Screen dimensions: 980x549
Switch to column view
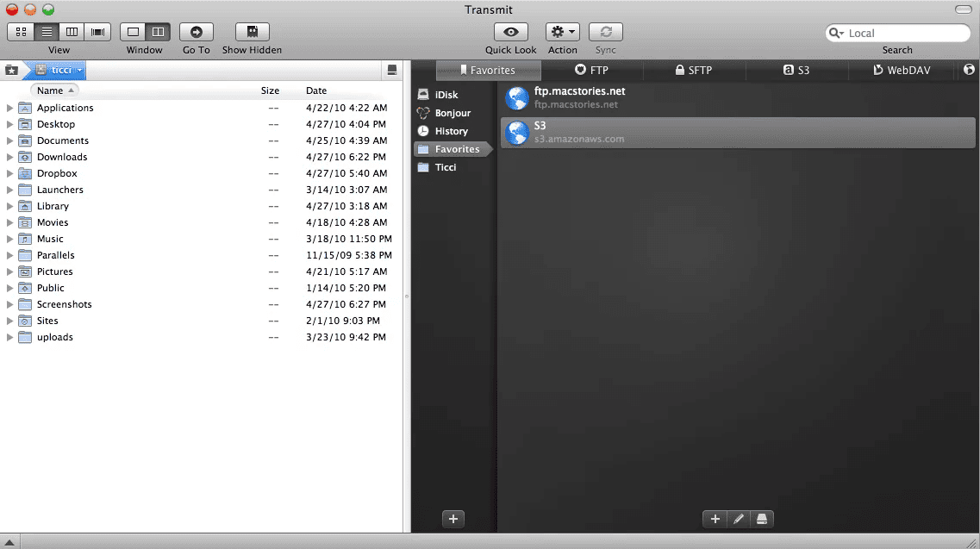point(72,32)
